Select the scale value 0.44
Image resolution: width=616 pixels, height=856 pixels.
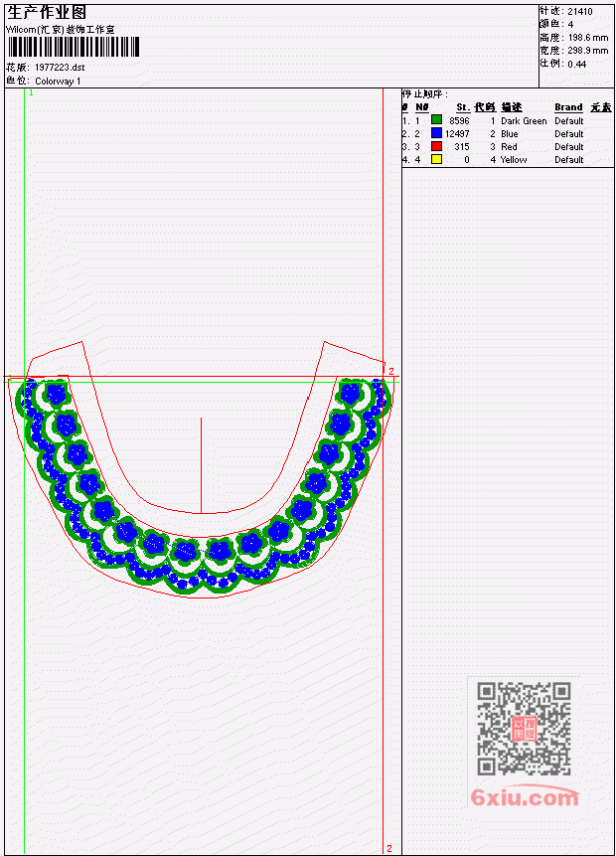(577, 64)
